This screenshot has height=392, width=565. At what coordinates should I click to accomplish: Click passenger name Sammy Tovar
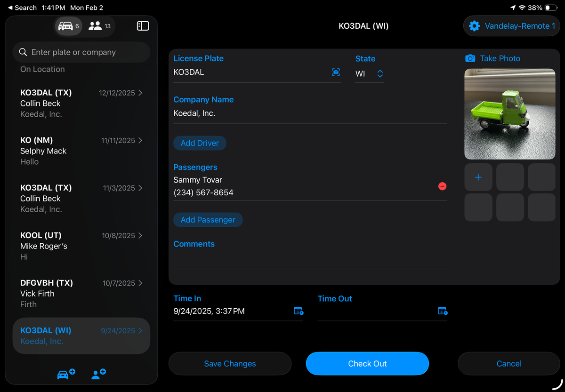[198, 180]
